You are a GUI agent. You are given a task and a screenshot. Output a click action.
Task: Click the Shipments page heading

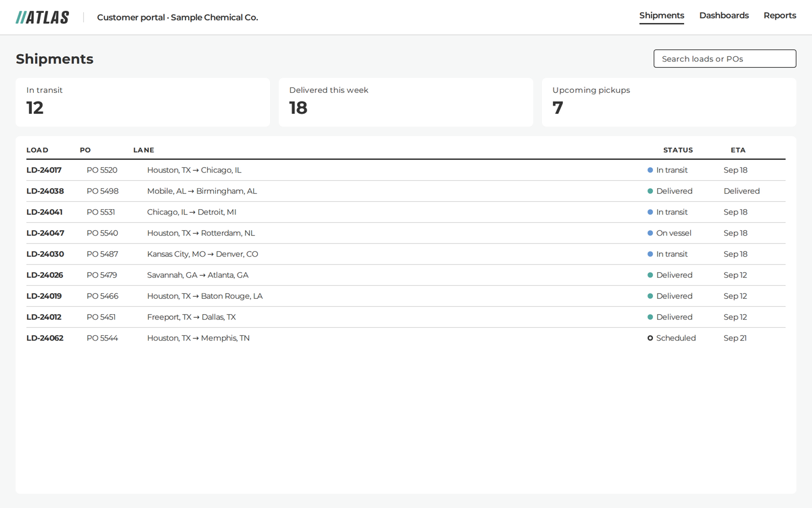pyautogui.click(x=55, y=59)
